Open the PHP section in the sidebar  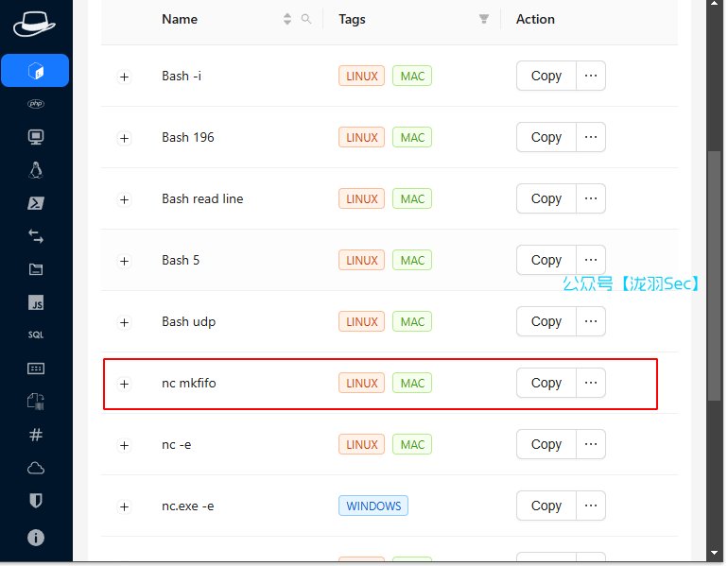(x=36, y=104)
